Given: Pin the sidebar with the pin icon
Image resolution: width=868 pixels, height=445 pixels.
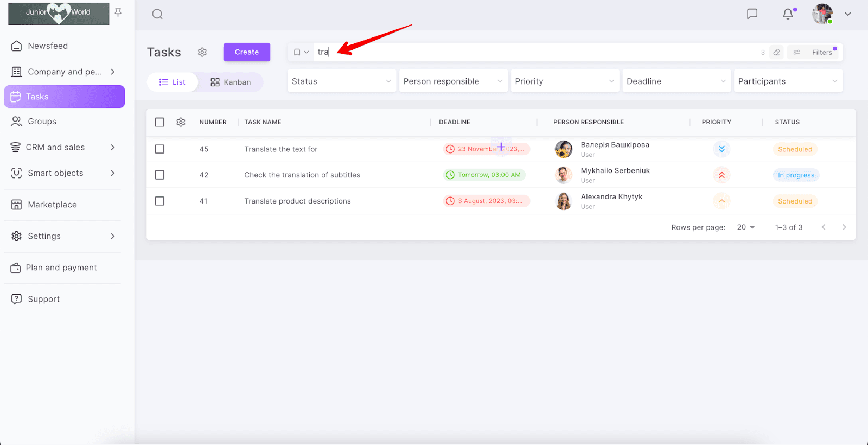Looking at the screenshot, I should pyautogui.click(x=118, y=12).
